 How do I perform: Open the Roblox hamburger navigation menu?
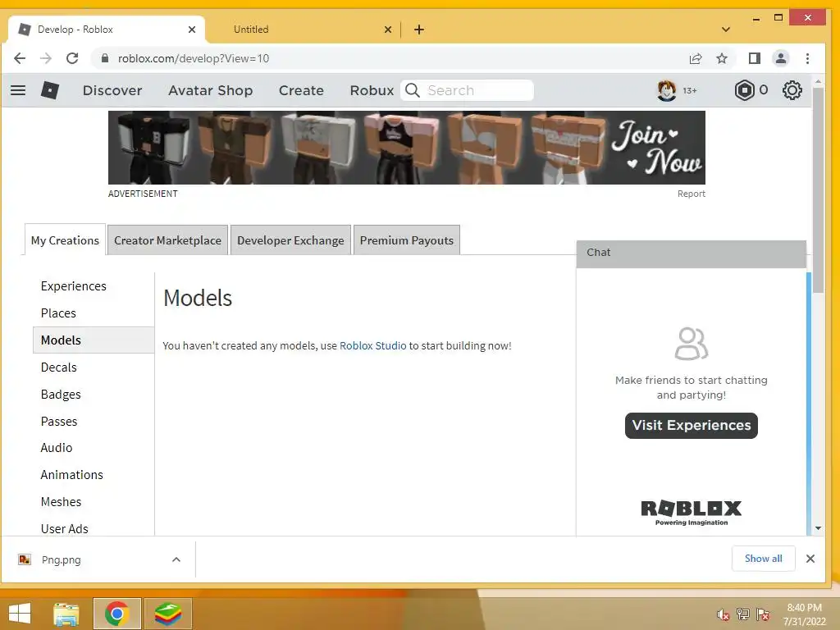click(18, 90)
